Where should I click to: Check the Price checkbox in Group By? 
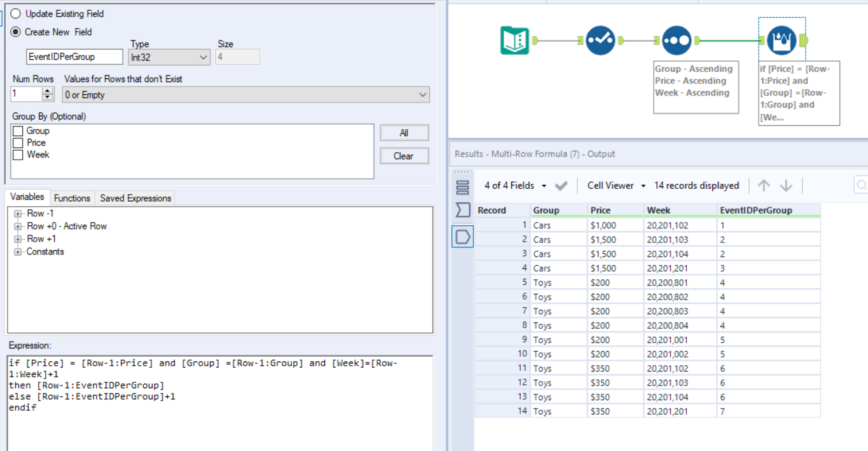(18, 143)
